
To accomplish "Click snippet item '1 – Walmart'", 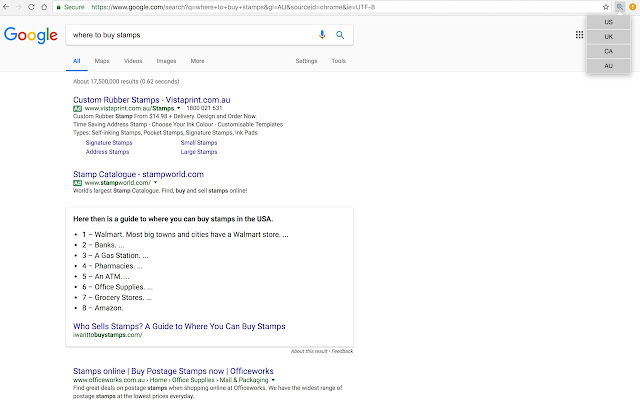I will tap(185, 235).
